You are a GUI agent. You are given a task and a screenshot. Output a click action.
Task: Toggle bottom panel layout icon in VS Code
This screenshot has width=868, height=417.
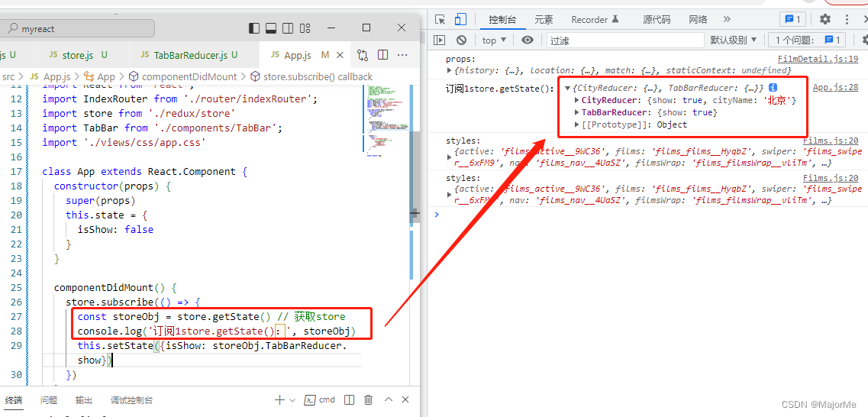(x=271, y=27)
